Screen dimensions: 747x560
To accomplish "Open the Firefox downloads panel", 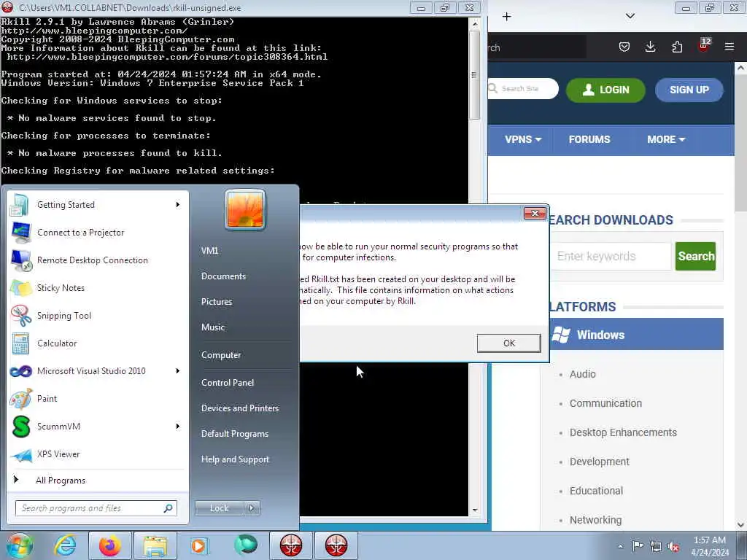I will (650, 47).
